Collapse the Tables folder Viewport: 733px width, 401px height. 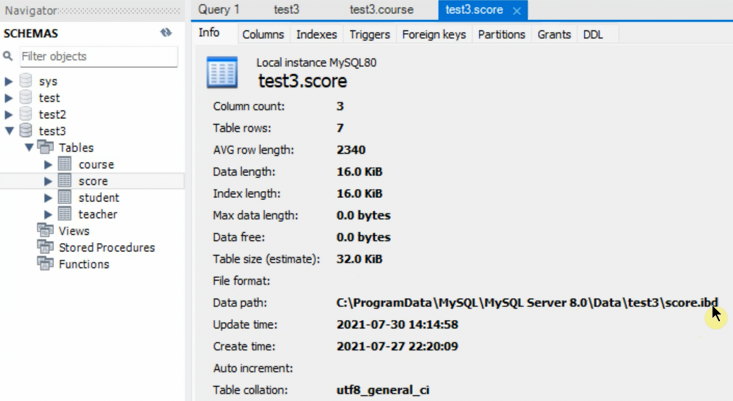[x=29, y=147]
